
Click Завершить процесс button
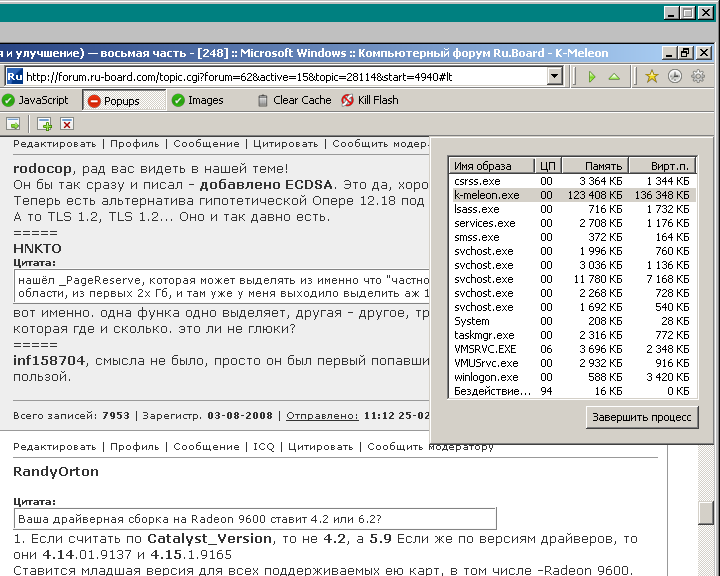pos(641,417)
